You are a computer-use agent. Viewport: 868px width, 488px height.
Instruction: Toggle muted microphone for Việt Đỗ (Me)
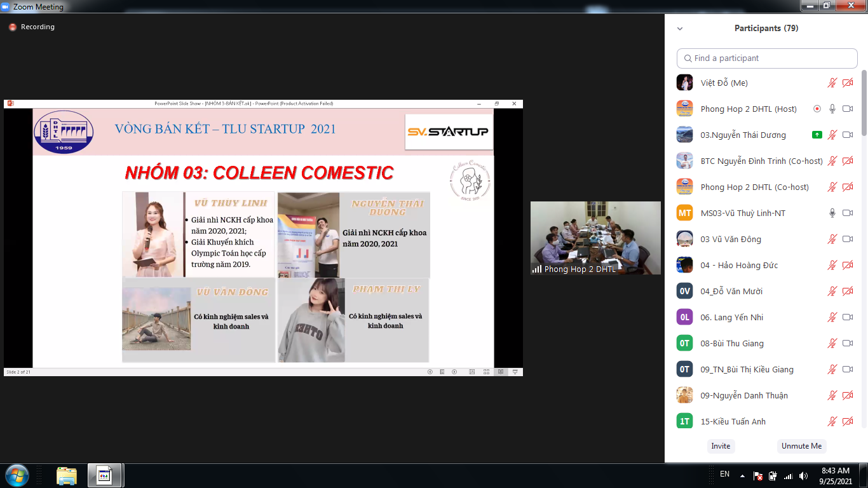tap(832, 83)
